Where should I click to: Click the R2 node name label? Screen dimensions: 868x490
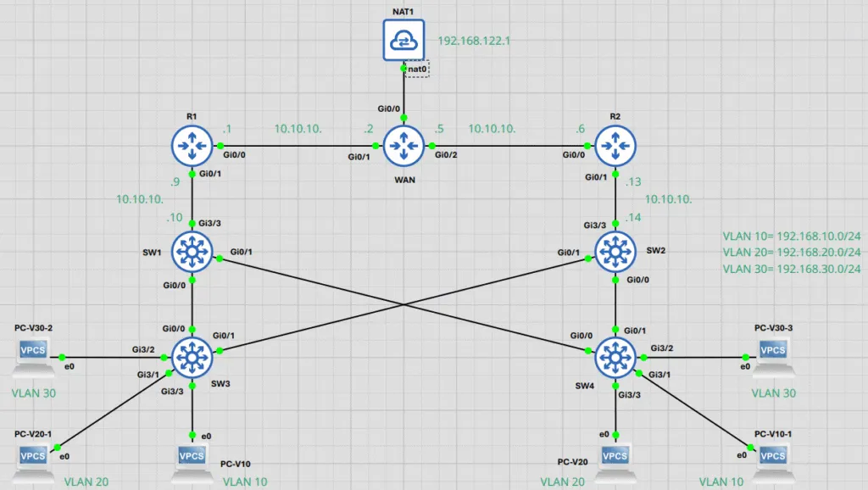(x=615, y=116)
